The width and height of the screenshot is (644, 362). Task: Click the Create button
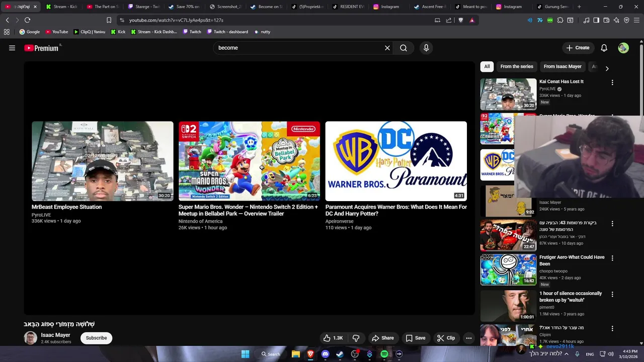pos(578,48)
